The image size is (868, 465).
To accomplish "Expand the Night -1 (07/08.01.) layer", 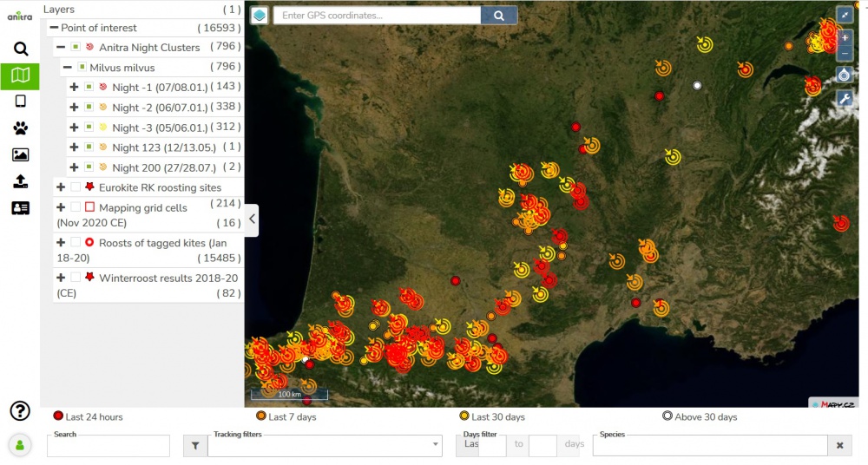I will pos(75,88).
